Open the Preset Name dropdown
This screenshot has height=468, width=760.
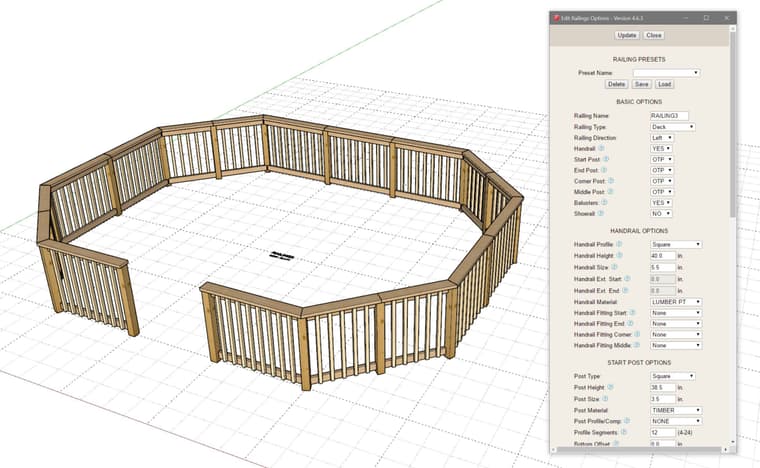[666, 73]
